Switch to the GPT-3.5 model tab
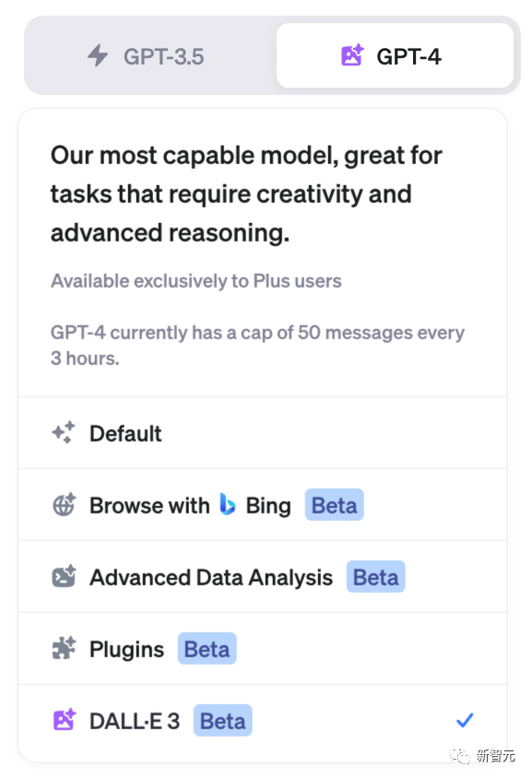This screenshot has width=532, height=779. tap(151, 55)
